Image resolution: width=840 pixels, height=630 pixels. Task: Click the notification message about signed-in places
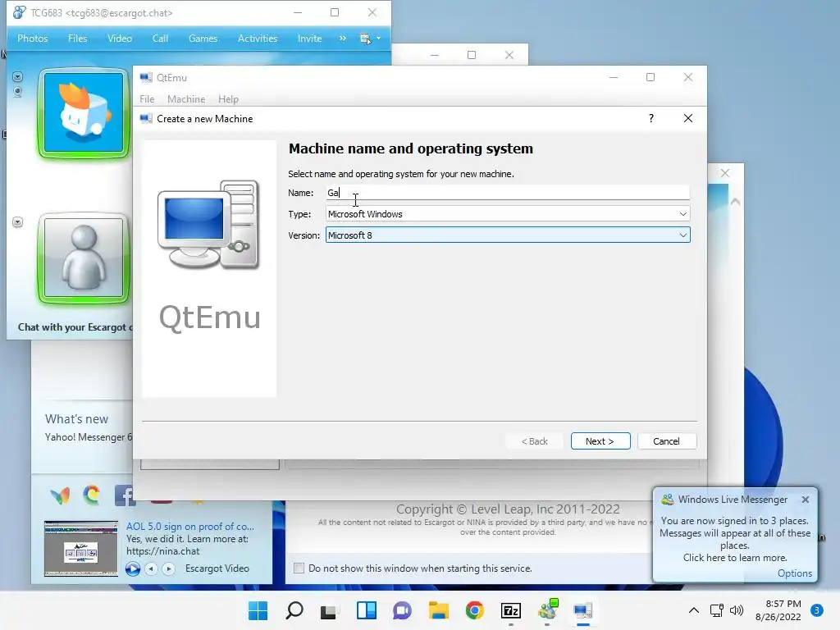pyautogui.click(x=734, y=539)
